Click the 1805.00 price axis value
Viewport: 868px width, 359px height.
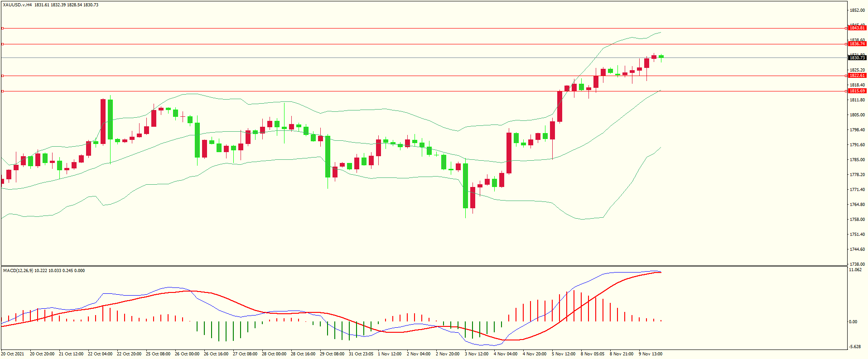(x=857, y=115)
